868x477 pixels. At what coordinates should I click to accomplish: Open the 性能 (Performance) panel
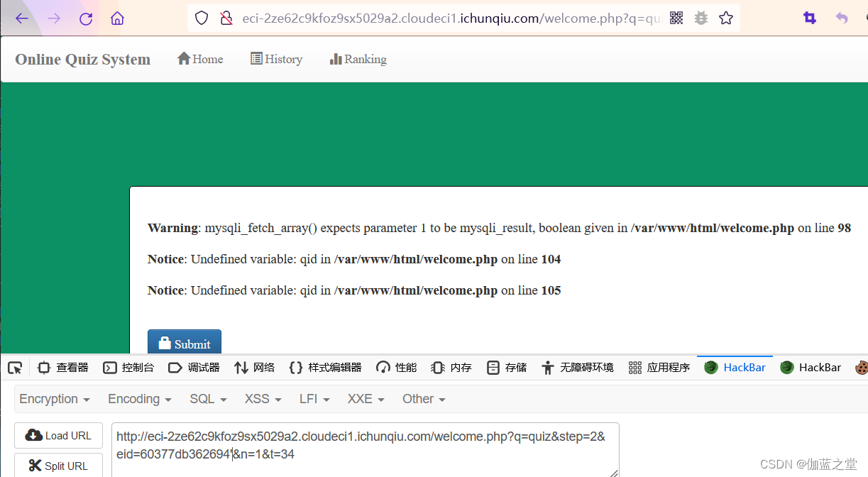click(396, 367)
